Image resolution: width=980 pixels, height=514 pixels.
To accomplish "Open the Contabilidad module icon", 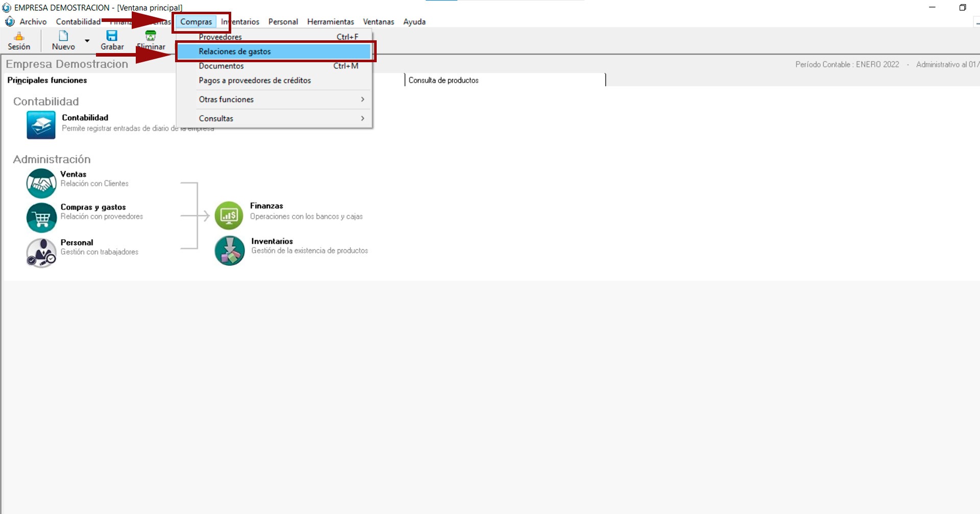I will tap(41, 125).
